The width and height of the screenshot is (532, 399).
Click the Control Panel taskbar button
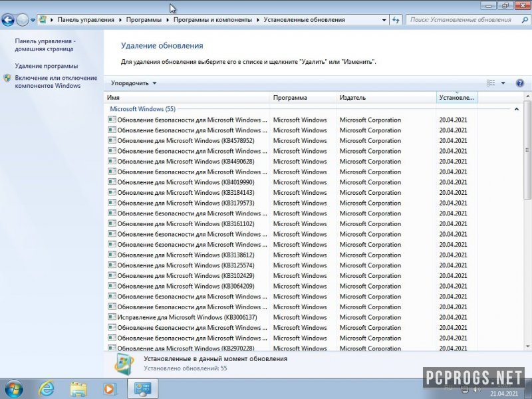(142, 389)
